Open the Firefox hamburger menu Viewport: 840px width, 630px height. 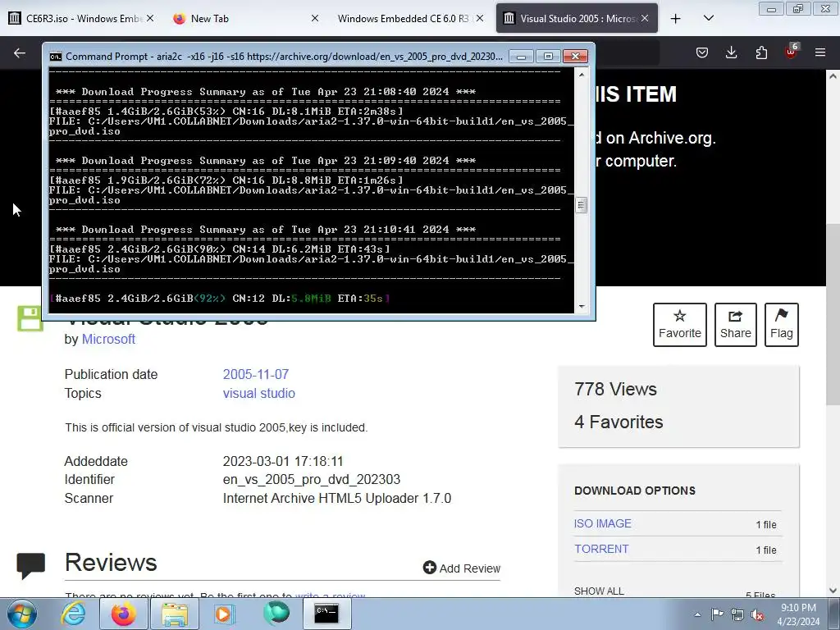820,52
